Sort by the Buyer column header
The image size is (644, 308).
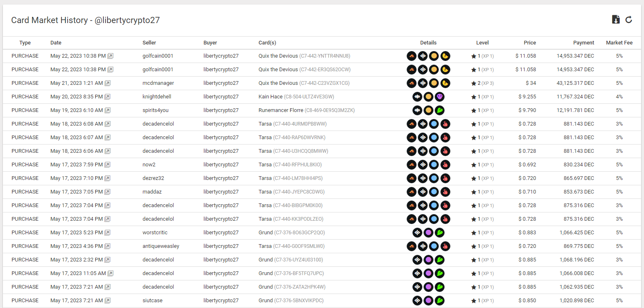pos(210,43)
